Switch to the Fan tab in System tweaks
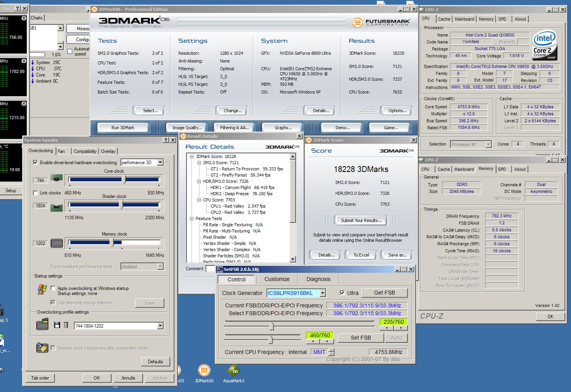 tap(61, 151)
